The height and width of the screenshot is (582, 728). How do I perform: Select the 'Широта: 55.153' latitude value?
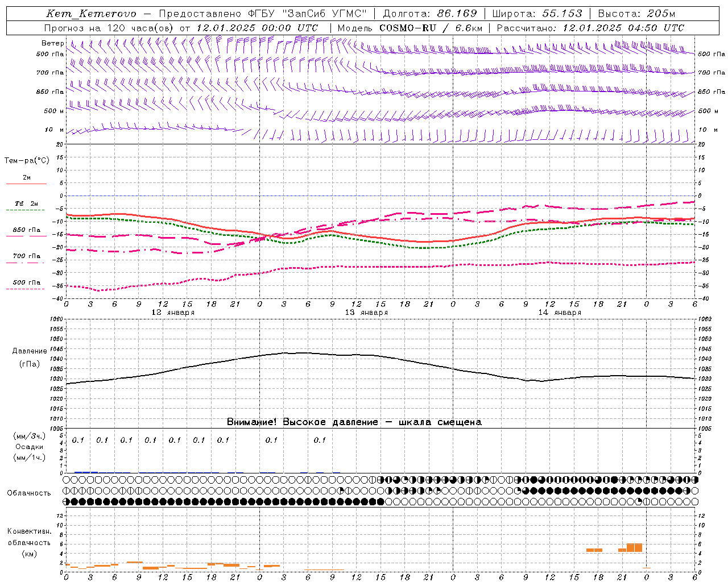click(x=537, y=14)
